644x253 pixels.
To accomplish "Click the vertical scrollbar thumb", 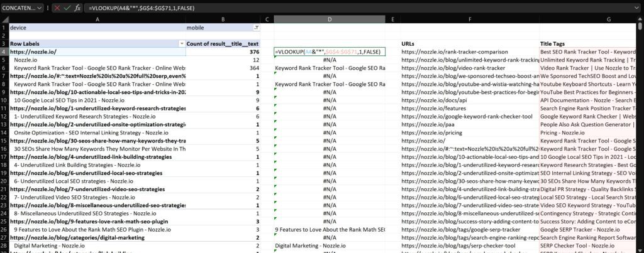I will [x=641, y=26].
